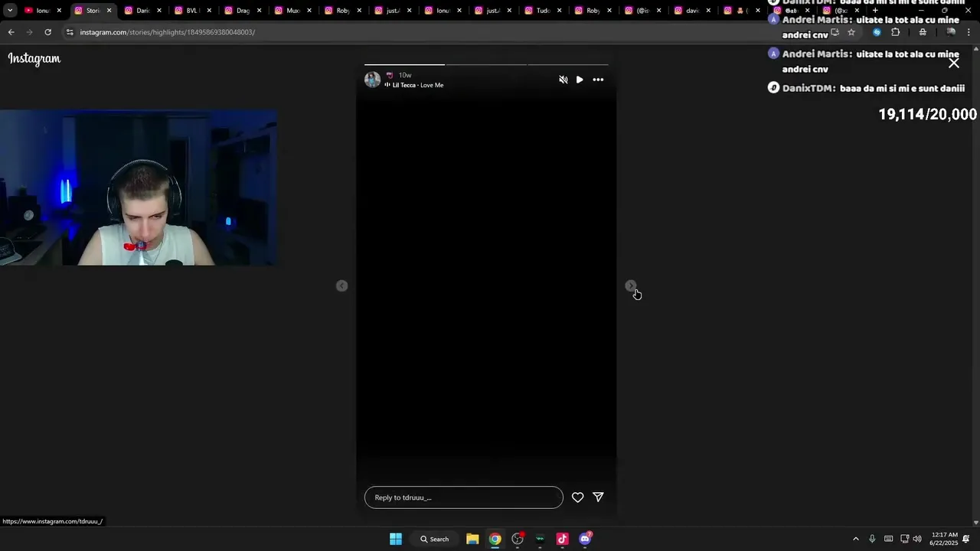Click the microphone tray icon
This screenshot has height=551, width=980.
point(872,539)
